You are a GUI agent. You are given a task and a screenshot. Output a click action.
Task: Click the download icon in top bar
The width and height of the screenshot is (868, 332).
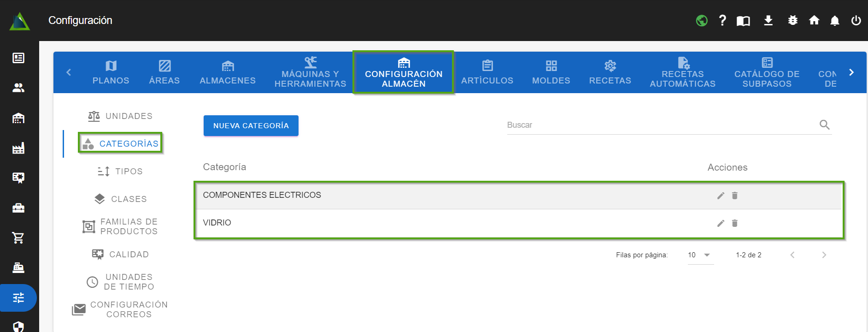point(768,21)
